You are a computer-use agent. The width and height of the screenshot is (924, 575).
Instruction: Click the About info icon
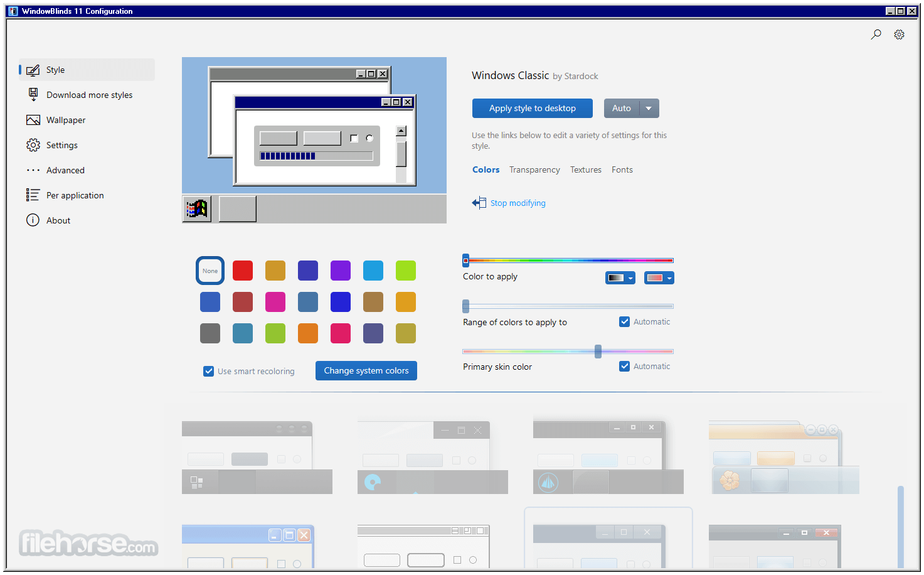coord(33,220)
